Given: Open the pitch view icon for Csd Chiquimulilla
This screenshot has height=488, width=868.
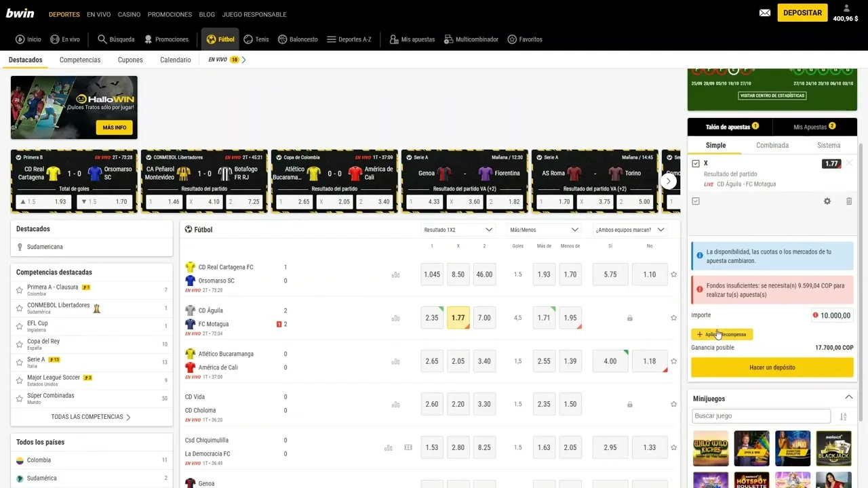Looking at the screenshot, I should coord(408,447).
